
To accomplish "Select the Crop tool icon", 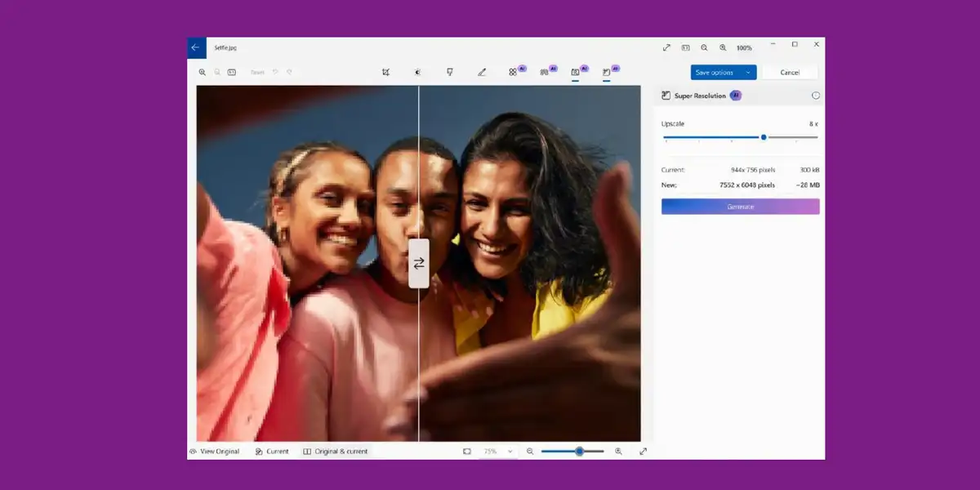I will [x=385, y=72].
